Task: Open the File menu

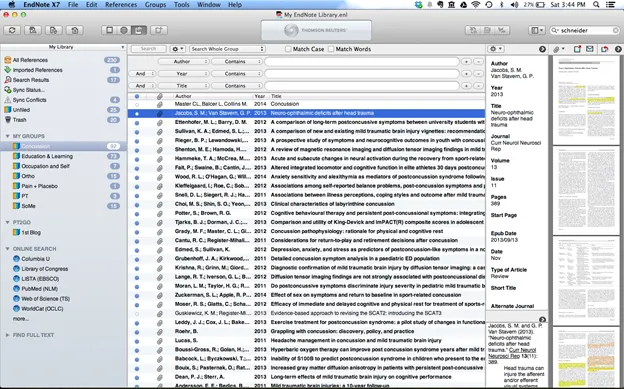Action: (x=73, y=5)
